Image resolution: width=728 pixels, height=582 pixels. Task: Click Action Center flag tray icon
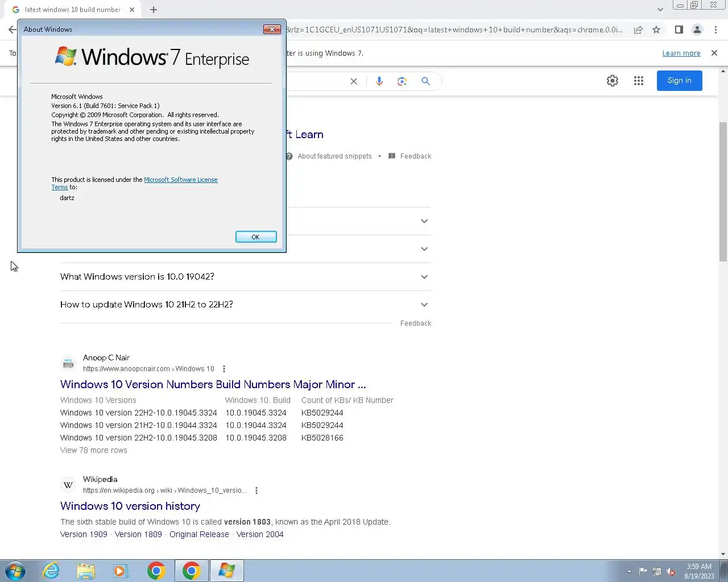click(x=643, y=571)
